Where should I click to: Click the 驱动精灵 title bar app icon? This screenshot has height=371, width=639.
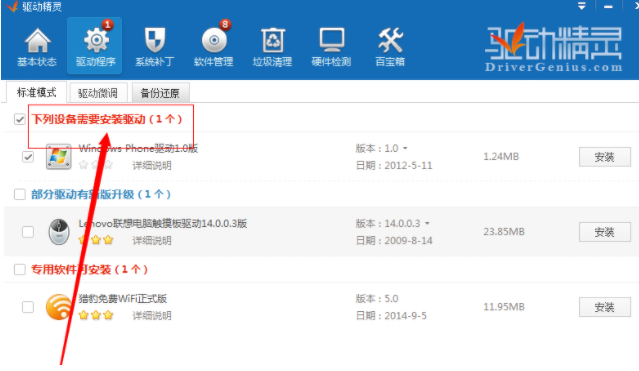12,6
